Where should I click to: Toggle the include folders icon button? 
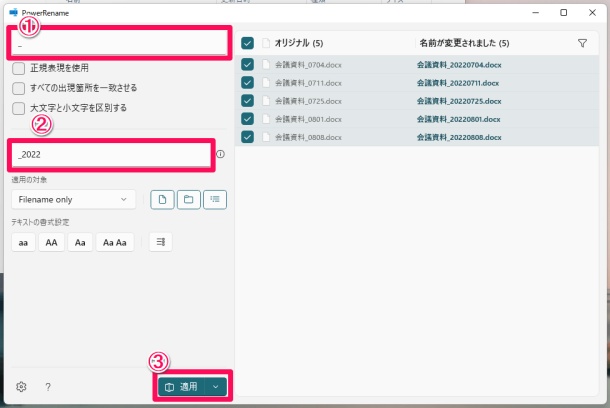click(189, 200)
